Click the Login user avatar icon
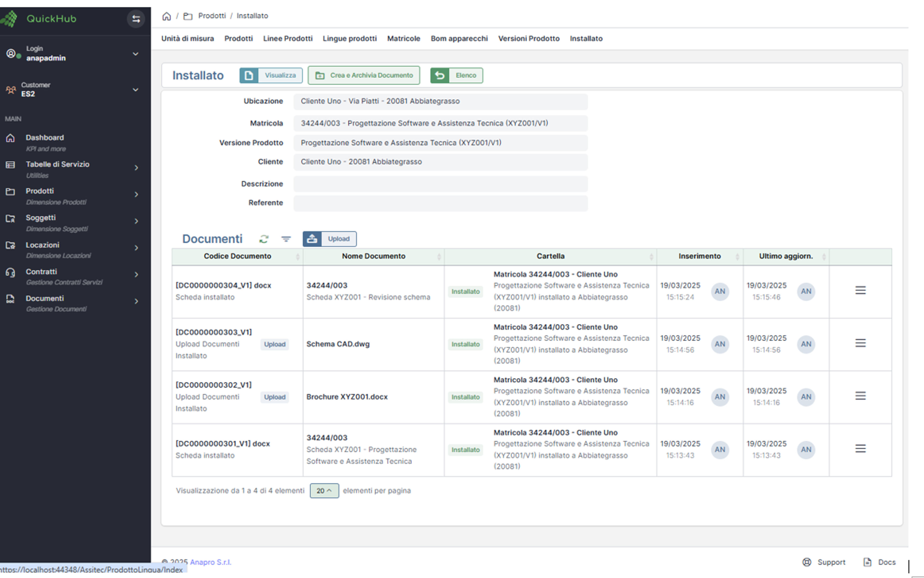This screenshot has height=578, width=924. 11,53
